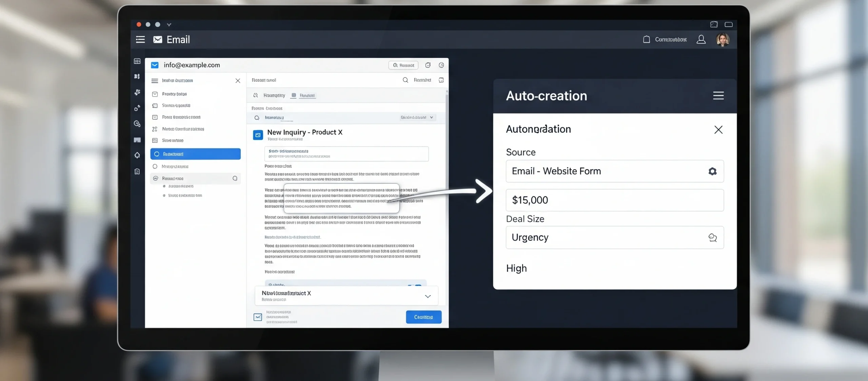
Task: Click the Auto-creation panel title
Action: pos(547,96)
